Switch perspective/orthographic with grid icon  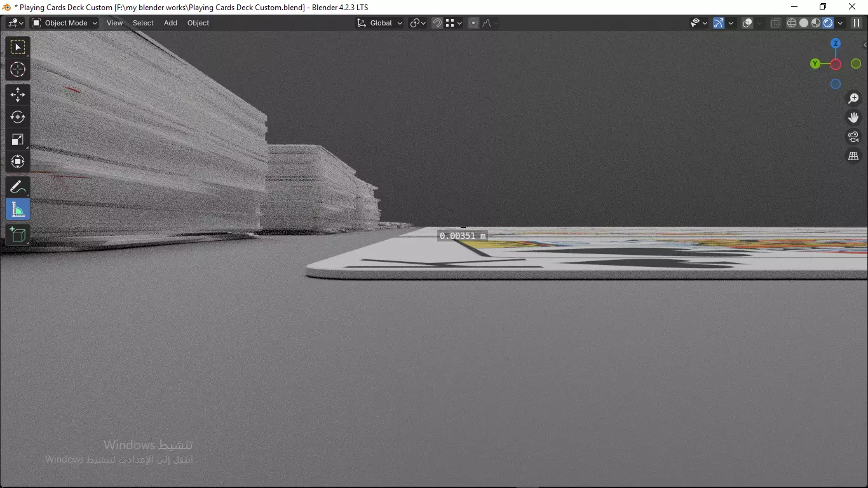pos(853,156)
